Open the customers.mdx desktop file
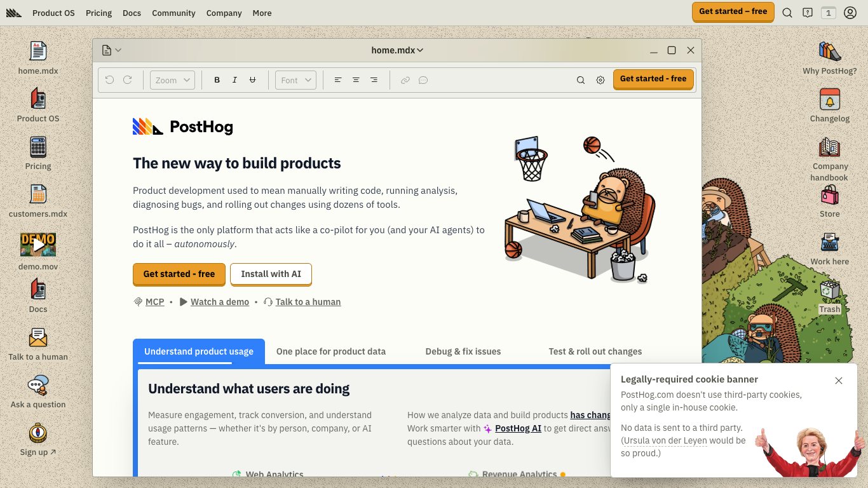 [38, 200]
